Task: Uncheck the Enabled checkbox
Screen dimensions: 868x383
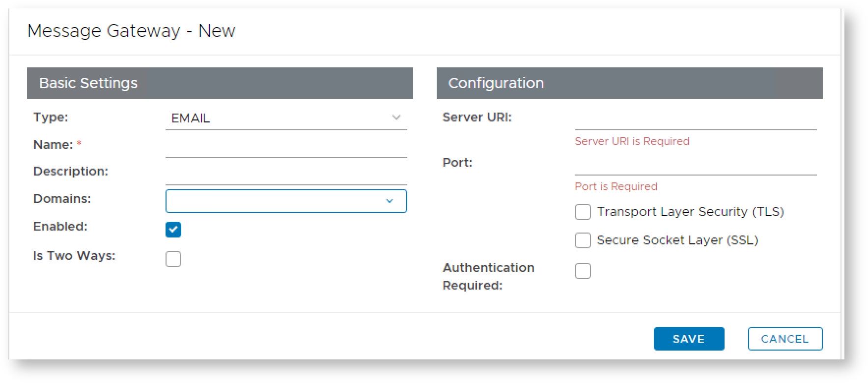Action: [x=173, y=230]
